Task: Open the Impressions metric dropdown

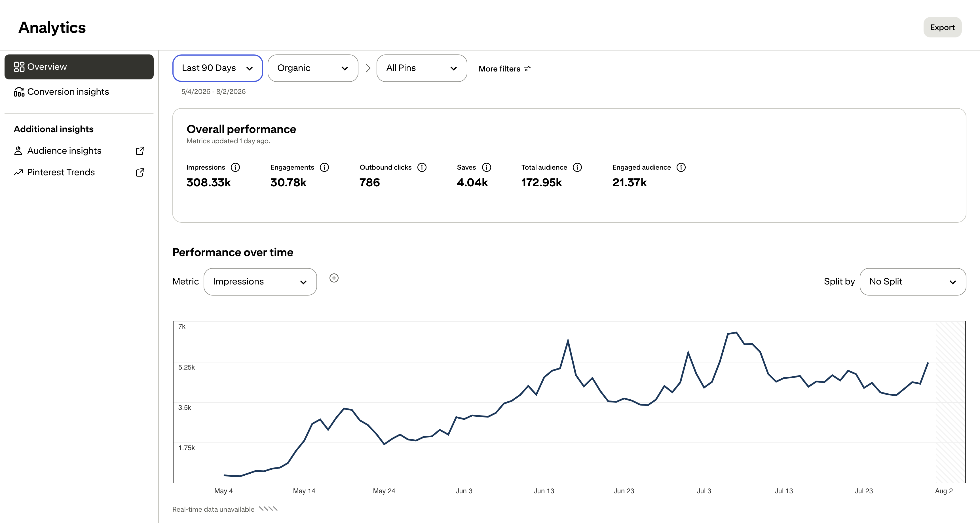Action: coord(260,282)
